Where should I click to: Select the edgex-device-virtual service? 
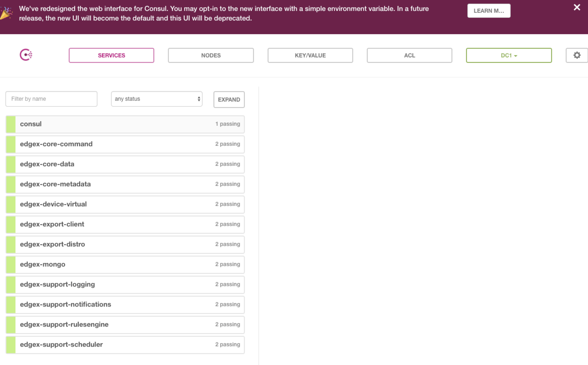click(x=125, y=204)
